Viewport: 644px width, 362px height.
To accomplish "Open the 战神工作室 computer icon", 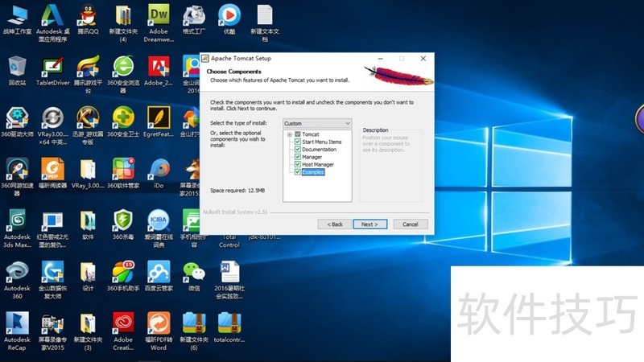I will pyautogui.click(x=17, y=16).
